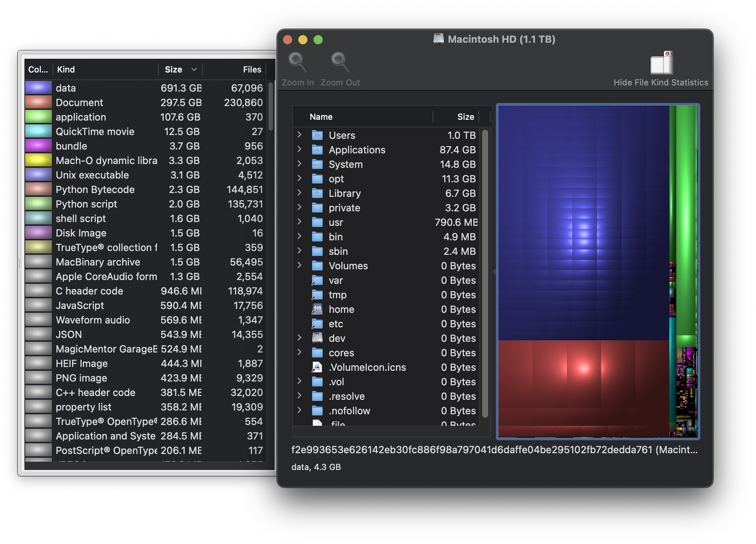Select the MacBinary archive row
The height and width of the screenshot is (544, 756).
[145, 262]
